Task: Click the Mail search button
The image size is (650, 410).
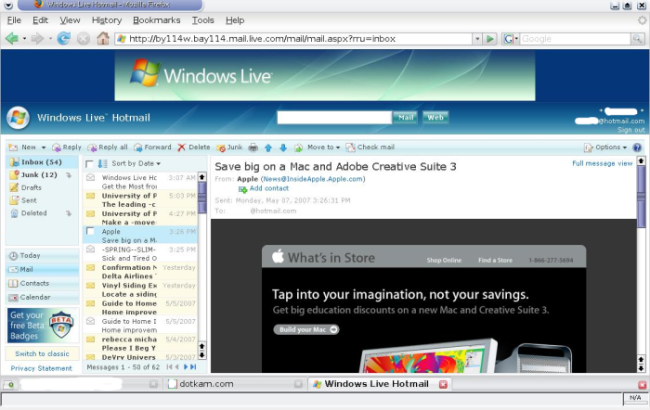Action: 405,118
